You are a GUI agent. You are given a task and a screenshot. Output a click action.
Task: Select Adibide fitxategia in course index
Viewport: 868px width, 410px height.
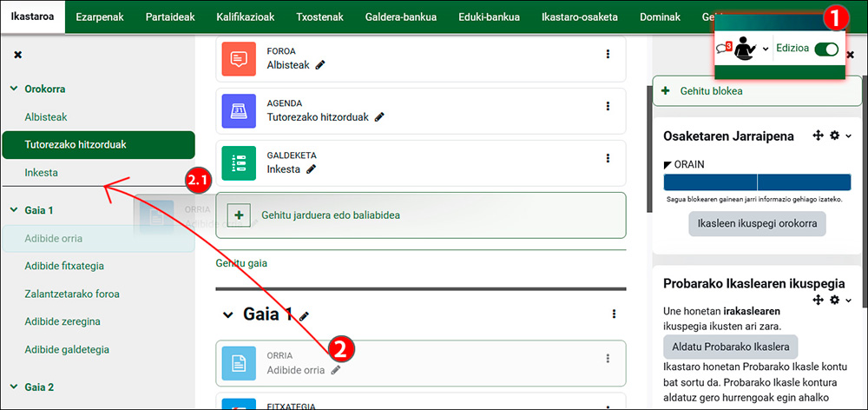(x=64, y=266)
